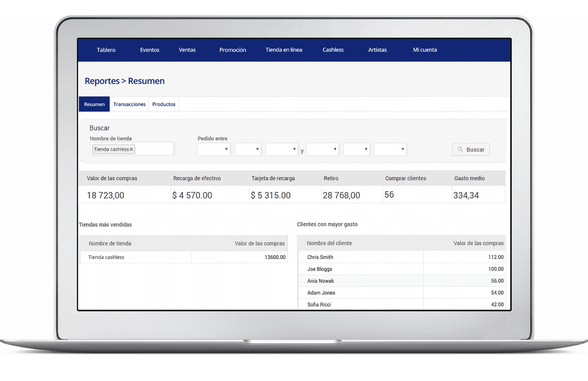Open the Artistas menu item
Screen dimensions: 588x381
pyautogui.click(x=377, y=50)
